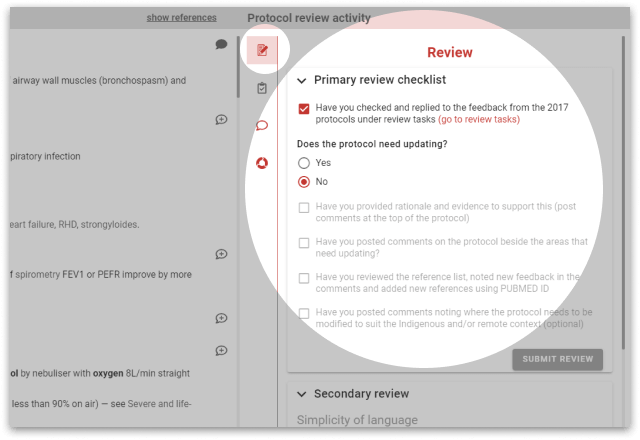Open the Review edit-note tab icon
The height and width of the screenshot is (440, 640).
tap(262, 50)
